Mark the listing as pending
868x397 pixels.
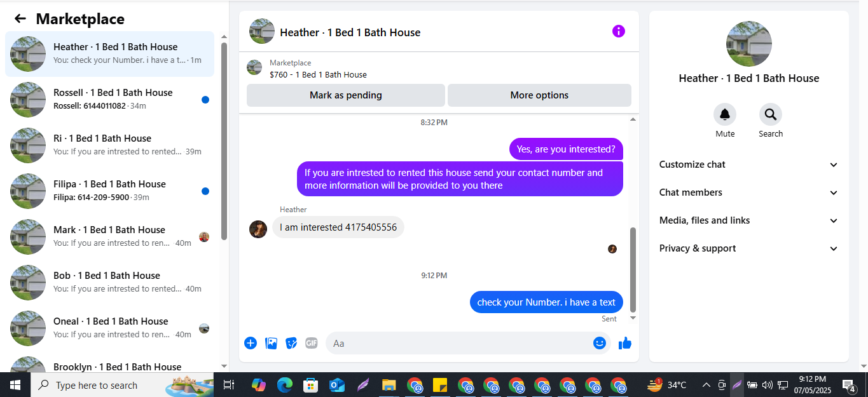click(x=346, y=95)
